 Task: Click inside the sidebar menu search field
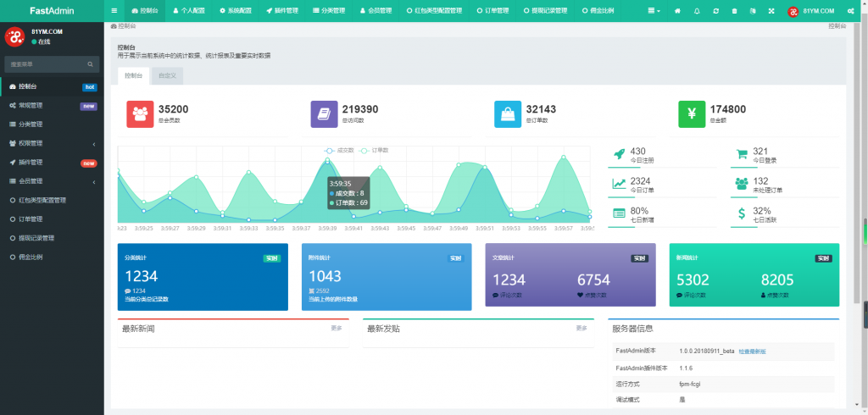pyautogui.click(x=47, y=64)
